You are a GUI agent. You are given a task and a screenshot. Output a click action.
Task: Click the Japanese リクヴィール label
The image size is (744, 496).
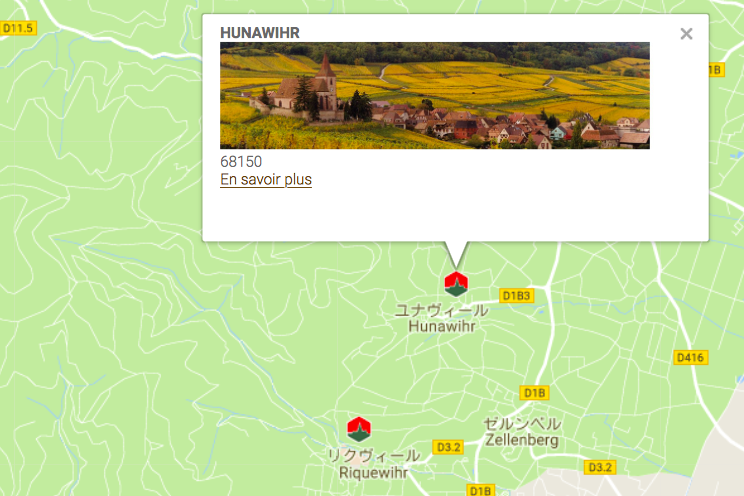click(x=374, y=456)
